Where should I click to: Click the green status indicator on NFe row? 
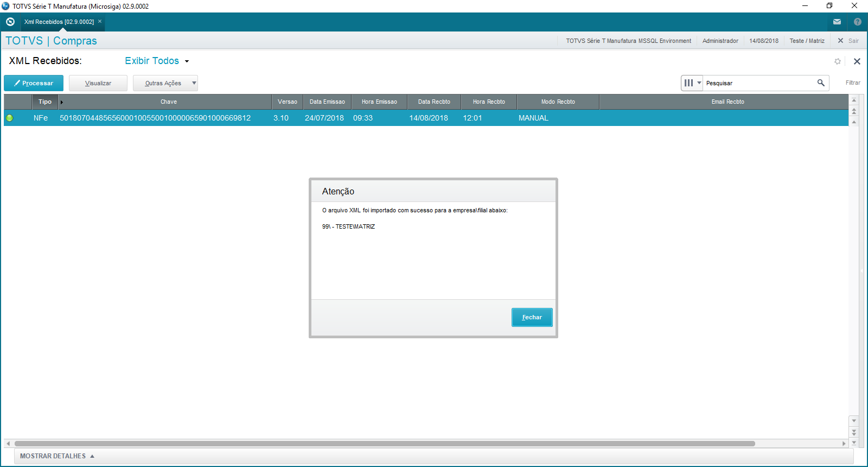tap(10, 118)
